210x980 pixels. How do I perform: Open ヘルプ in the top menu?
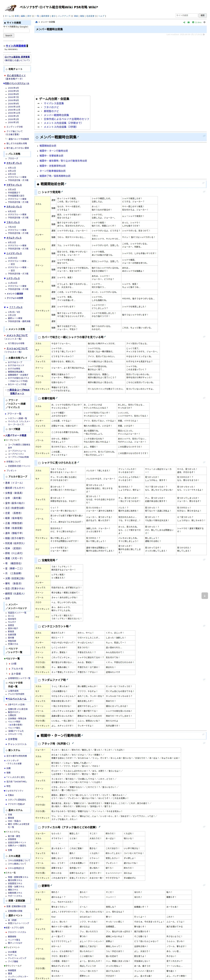tap(101, 16)
